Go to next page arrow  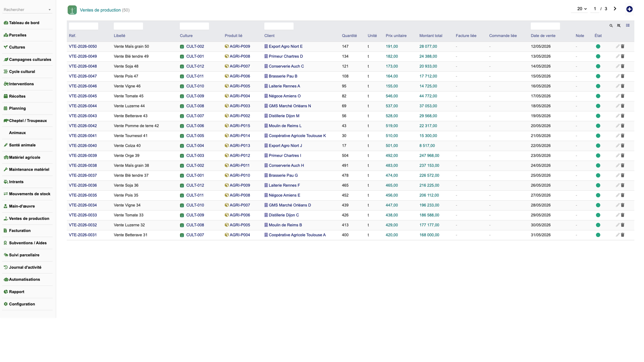(615, 9)
